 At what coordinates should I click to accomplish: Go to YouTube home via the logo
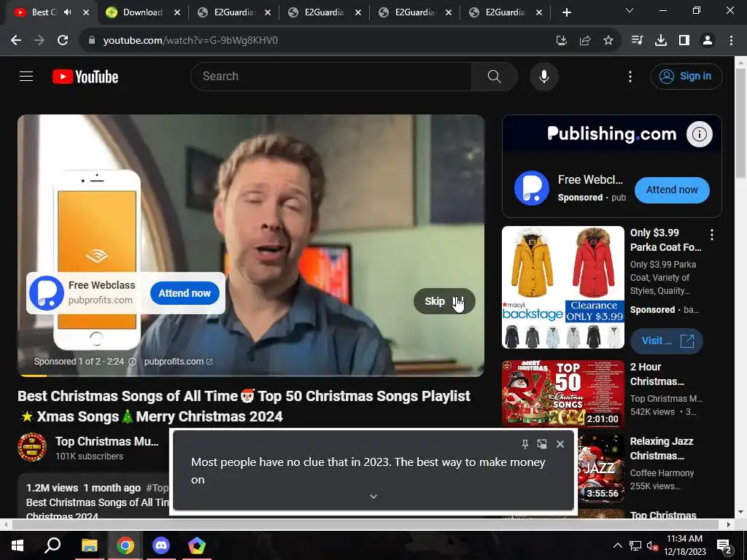coord(85,77)
